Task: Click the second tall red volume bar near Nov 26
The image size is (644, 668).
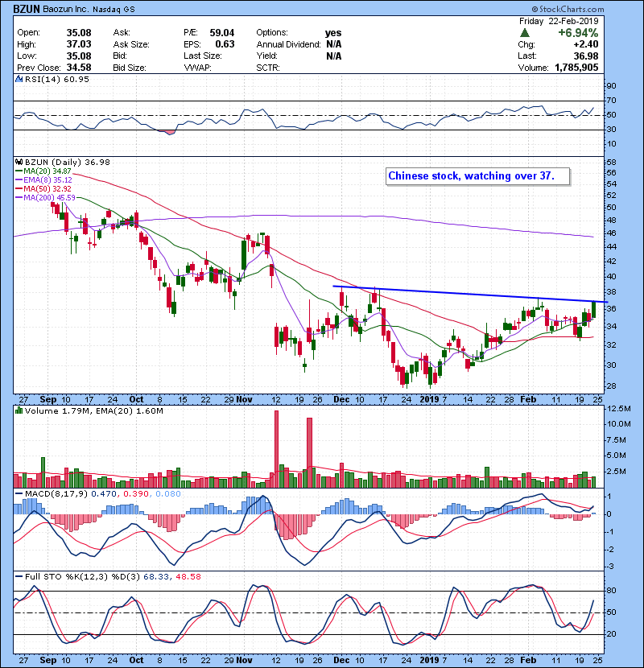Action: click(309, 453)
